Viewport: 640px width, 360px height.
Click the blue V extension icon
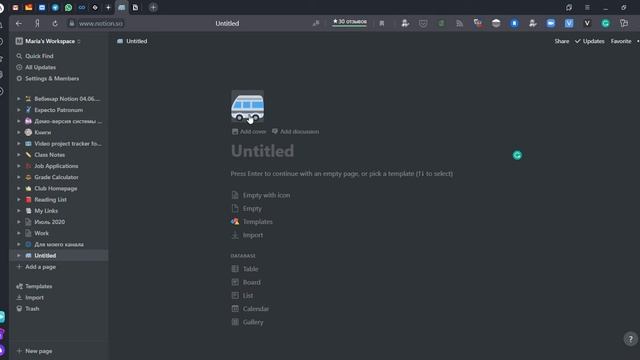569,23
